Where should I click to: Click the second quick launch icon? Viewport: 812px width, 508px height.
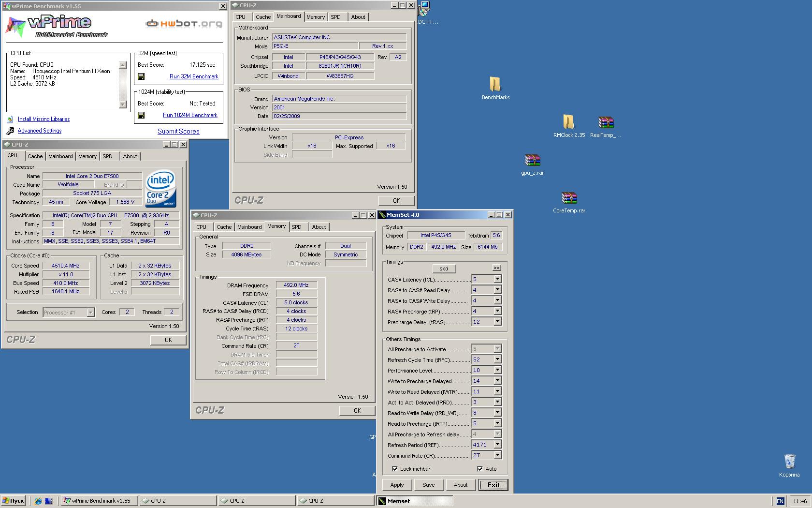click(49, 501)
